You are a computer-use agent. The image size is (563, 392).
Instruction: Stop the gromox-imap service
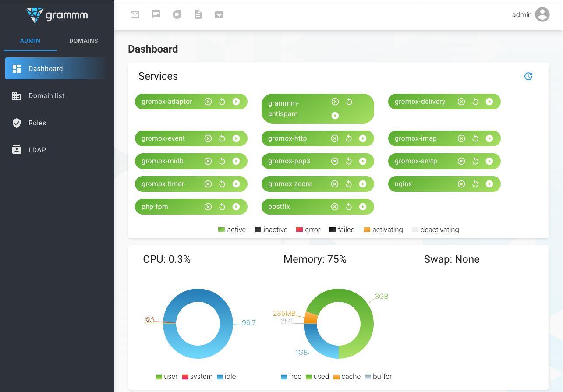coord(461,138)
